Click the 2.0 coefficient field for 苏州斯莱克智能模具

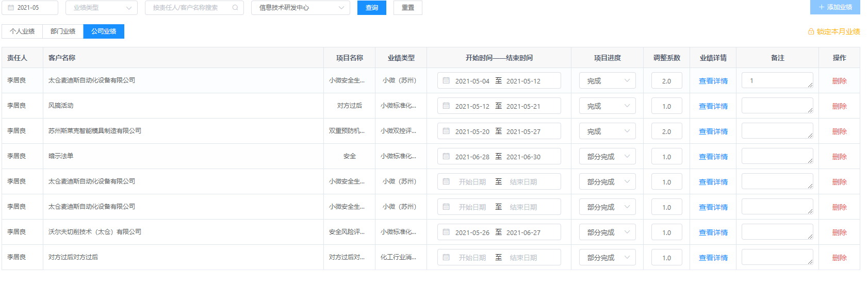[667, 131]
